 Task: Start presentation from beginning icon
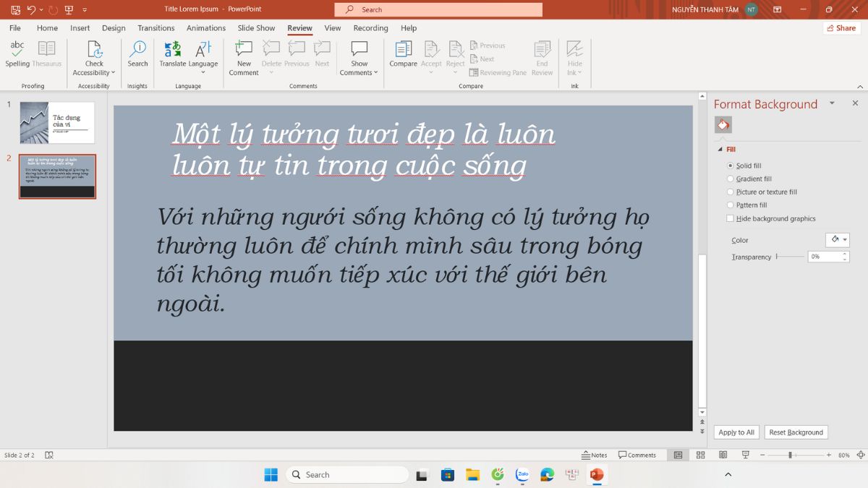69,9
